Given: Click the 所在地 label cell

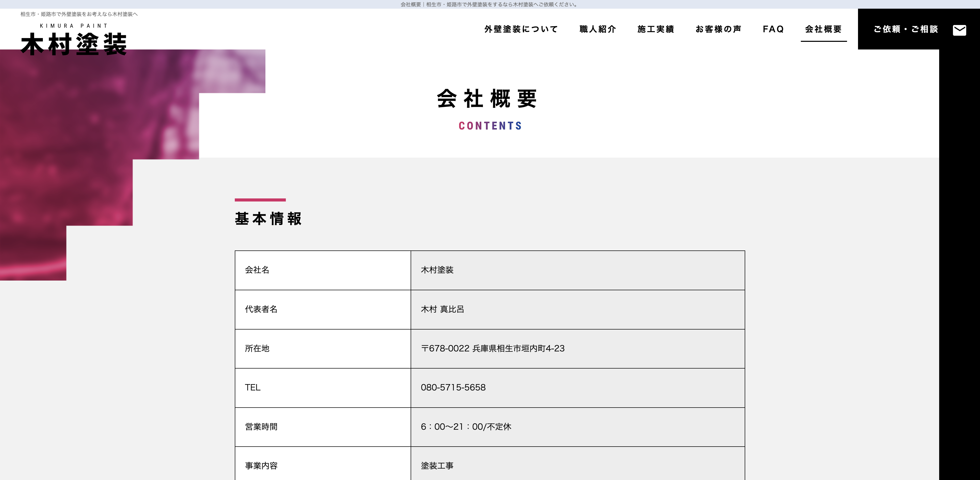Looking at the screenshot, I should 323,349.
